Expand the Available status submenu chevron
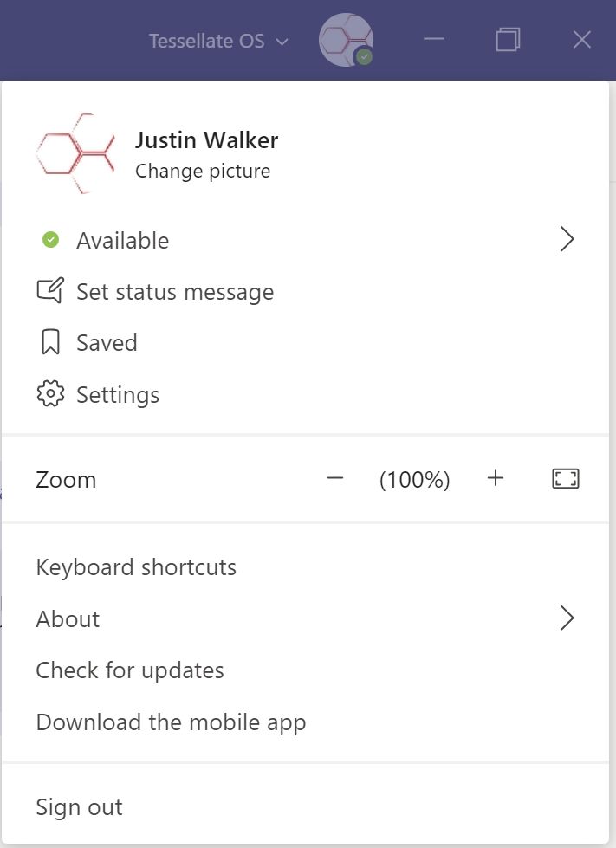Viewport: 616px width, 848px height. point(567,239)
